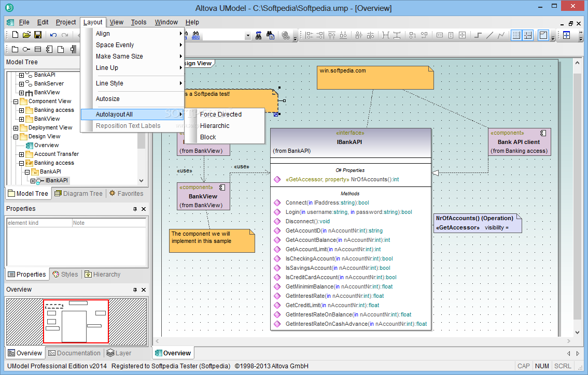
Task: Expand the IBankAPI tree node
Action: [x=33, y=181]
